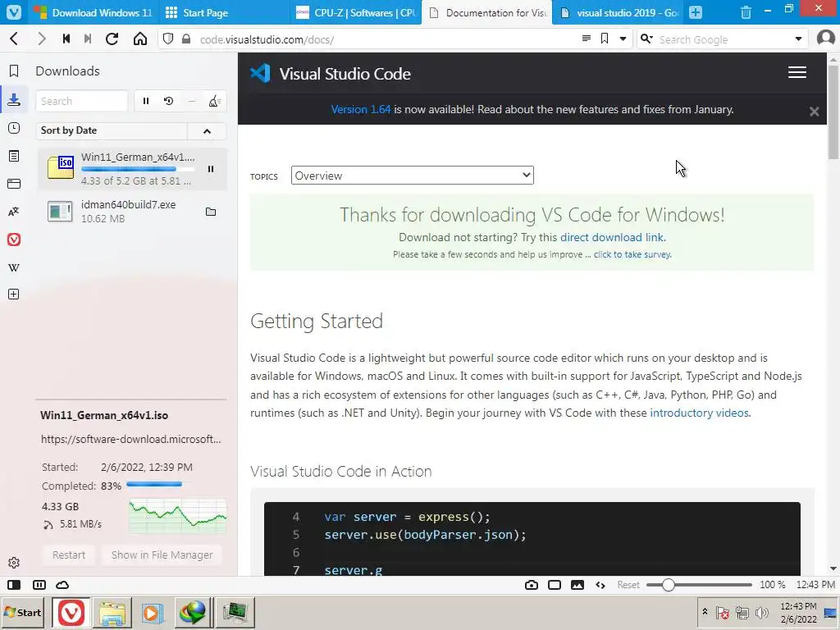Toggle the side panel visibility
Viewport: 840px width, 630px height.
(x=14, y=584)
